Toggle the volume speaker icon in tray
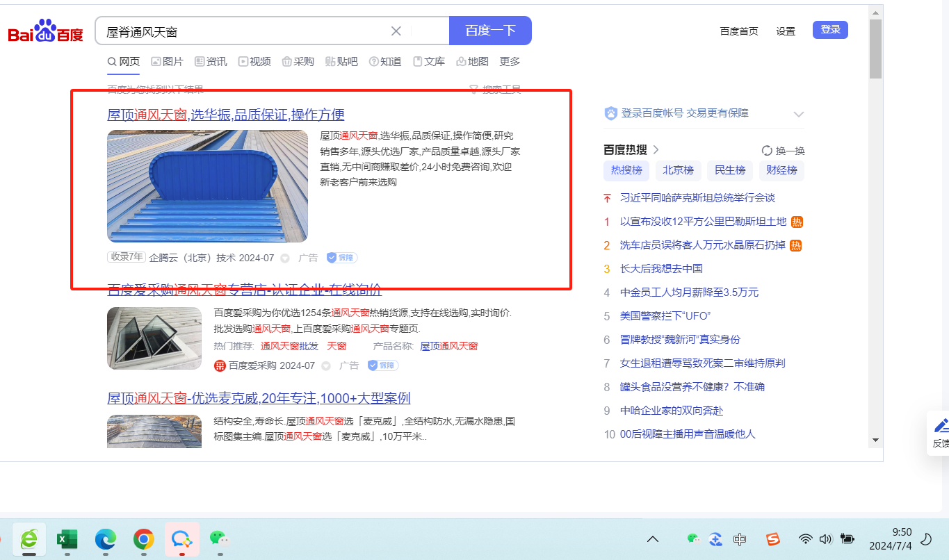Screen dimensions: 949x560 coord(825,539)
